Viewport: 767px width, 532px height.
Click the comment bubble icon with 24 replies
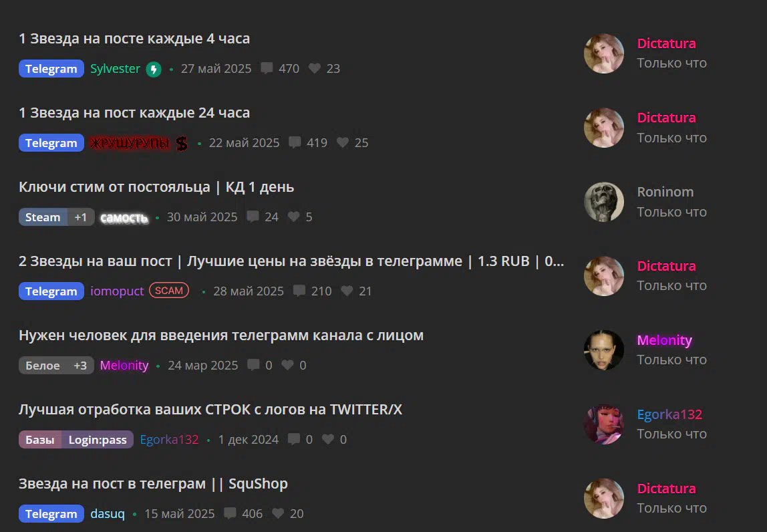click(253, 217)
